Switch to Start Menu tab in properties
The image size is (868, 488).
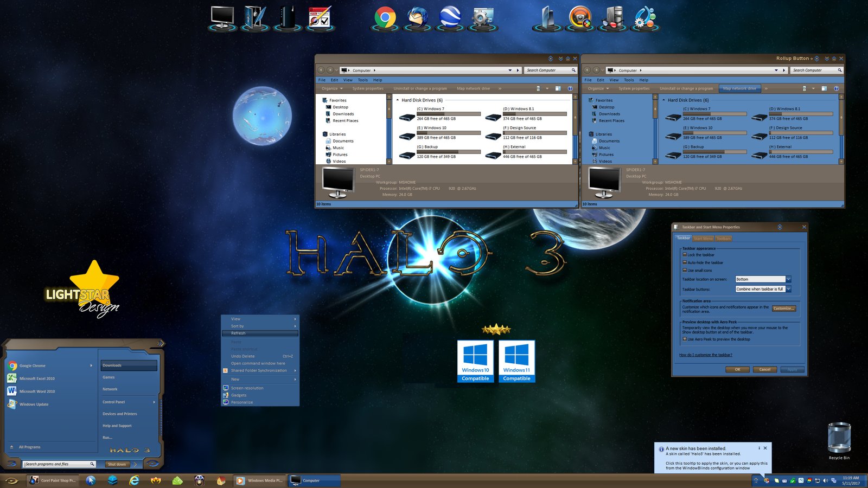tap(703, 239)
